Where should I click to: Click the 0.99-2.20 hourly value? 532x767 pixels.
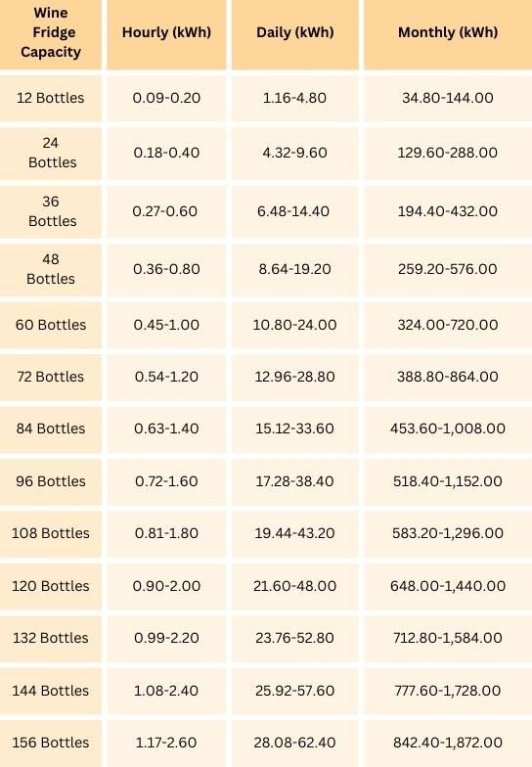pyautogui.click(x=166, y=638)
